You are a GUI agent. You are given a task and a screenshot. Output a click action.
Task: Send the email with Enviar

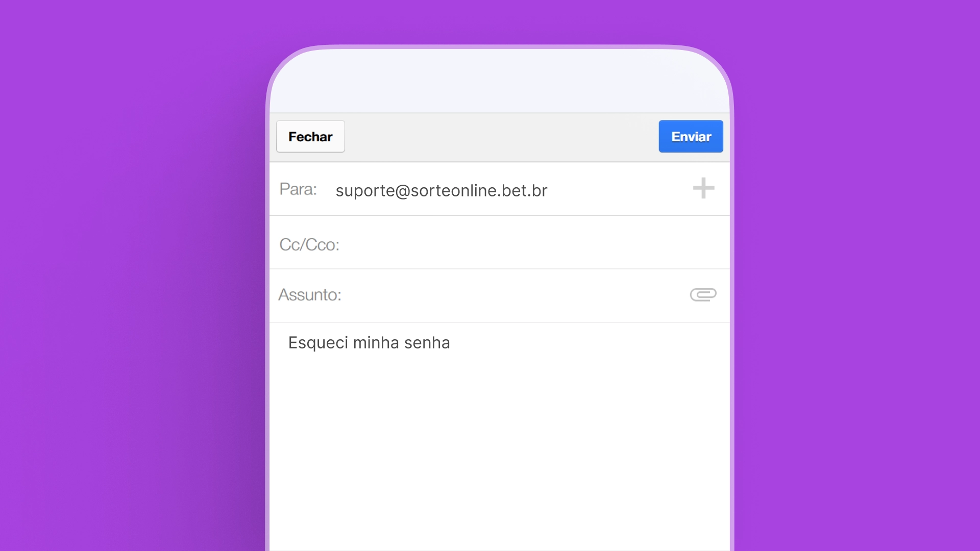click(x=691, y=136)
